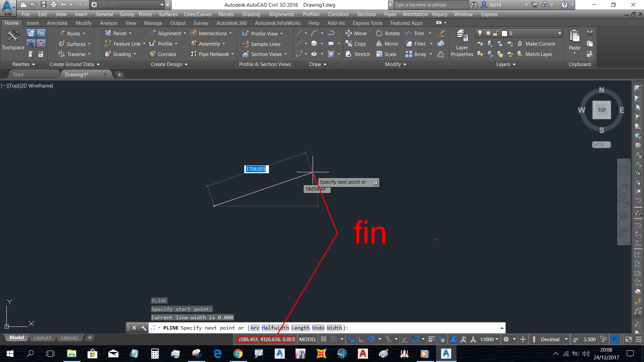Screen dimensions: 644x362
Task: Click layer 0 color swatch
Action: [x=504, y=33]
